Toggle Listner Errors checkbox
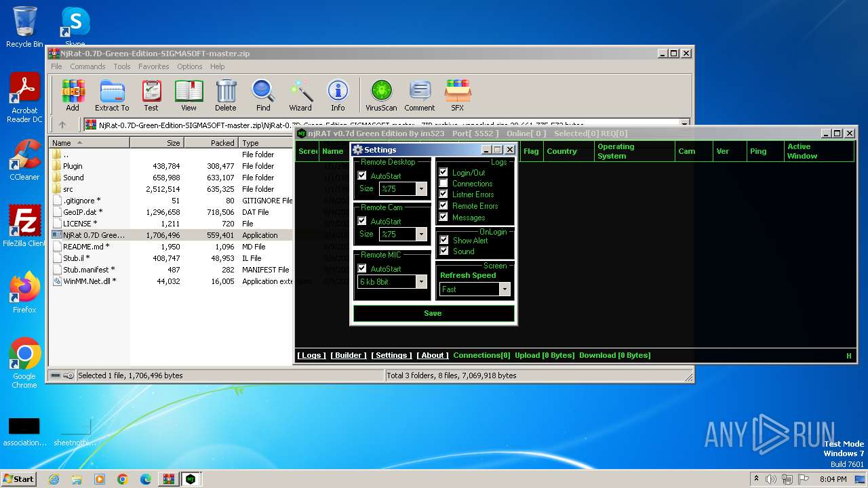This screenshot has height=488, width=868. click(x=443, y=194)
